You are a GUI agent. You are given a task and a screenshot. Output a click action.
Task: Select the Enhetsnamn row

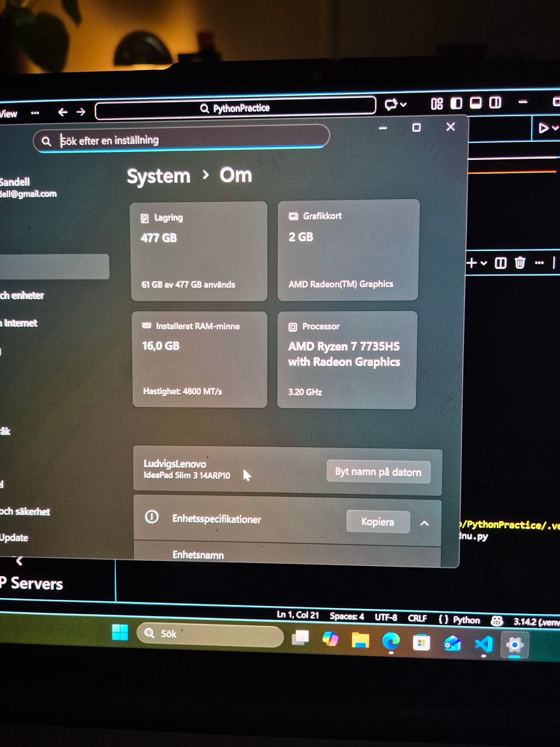[287, 554]
